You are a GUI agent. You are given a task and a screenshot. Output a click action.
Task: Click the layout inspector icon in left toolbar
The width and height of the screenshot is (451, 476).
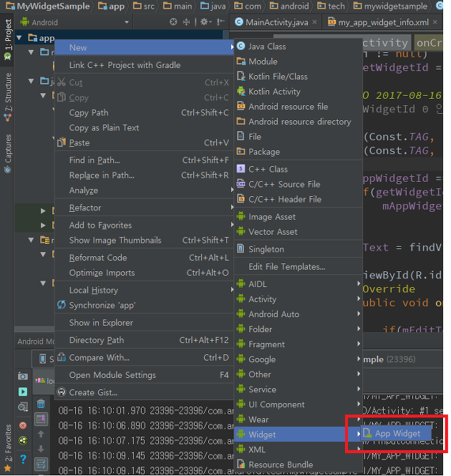(23, 407)
